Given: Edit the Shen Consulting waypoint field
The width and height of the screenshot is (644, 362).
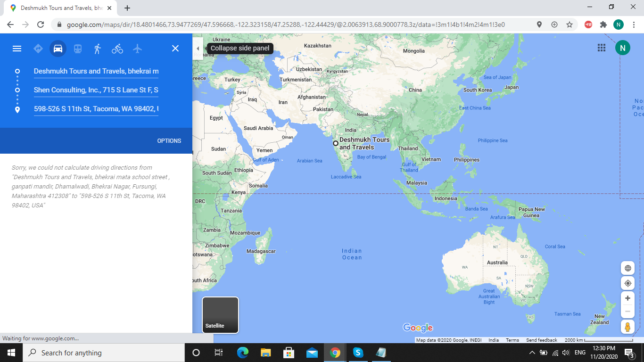Looking at the screenshot, I should click(96, 90).
